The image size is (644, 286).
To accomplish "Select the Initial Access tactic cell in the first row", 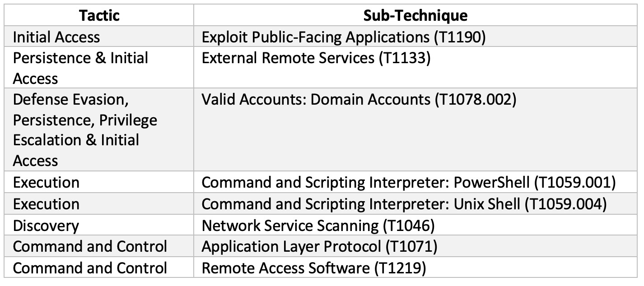I will 56,37.
